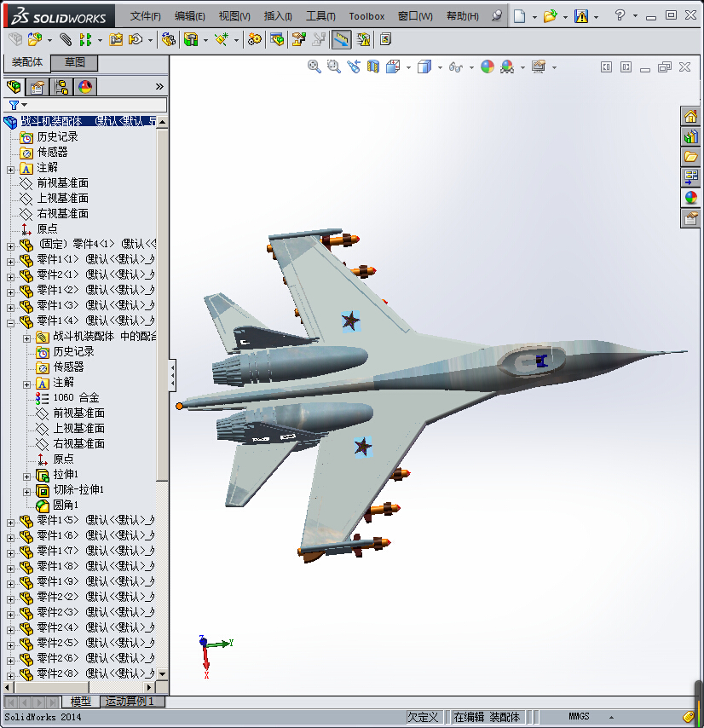The image size is (704, 728).
Task: Open the Design Library task pane icon
Action: point(690,136)
